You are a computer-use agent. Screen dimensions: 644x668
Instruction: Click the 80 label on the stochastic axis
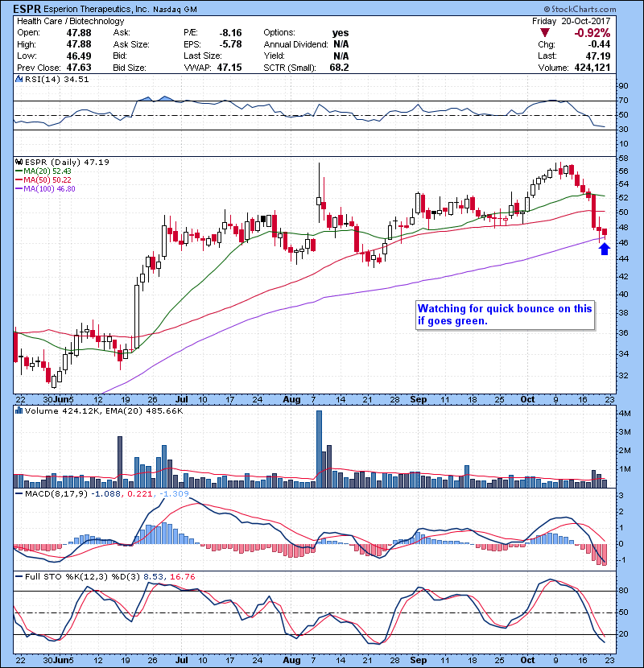[x=623, y=591]
